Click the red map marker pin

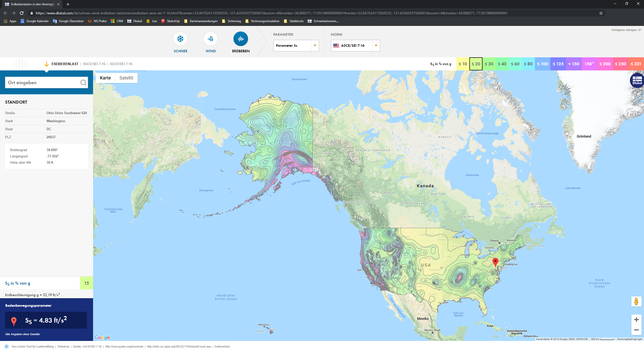pyautogui.click(x=495, y=262)
